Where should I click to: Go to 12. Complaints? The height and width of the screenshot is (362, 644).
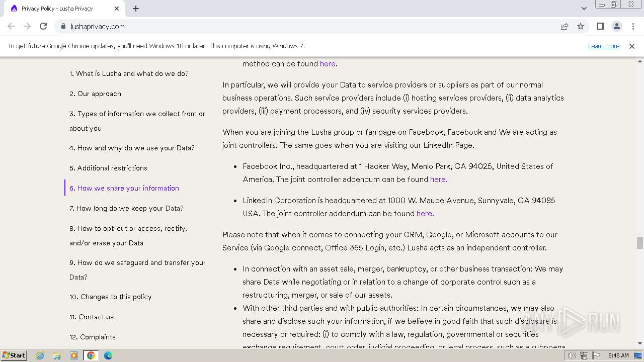coord(93,337)
